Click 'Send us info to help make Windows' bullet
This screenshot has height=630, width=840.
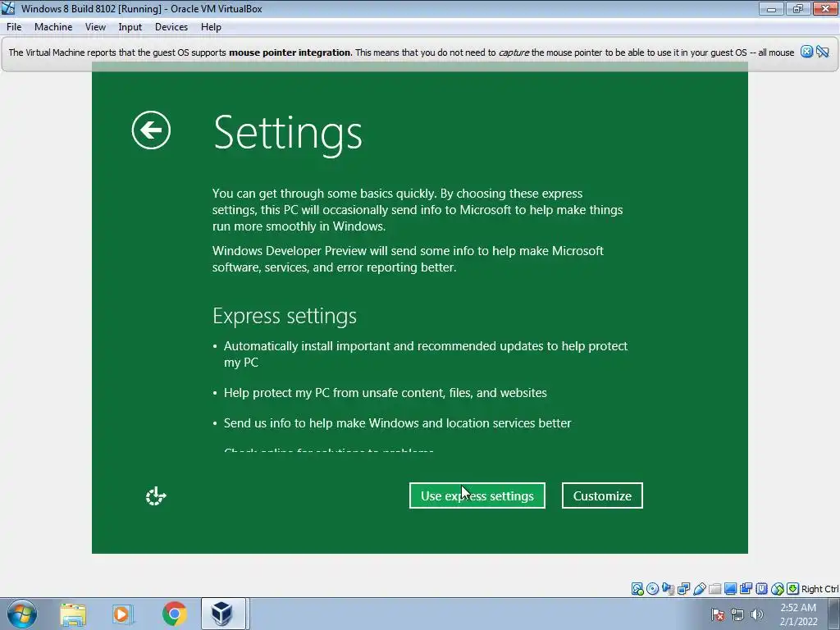coord(398,423)
